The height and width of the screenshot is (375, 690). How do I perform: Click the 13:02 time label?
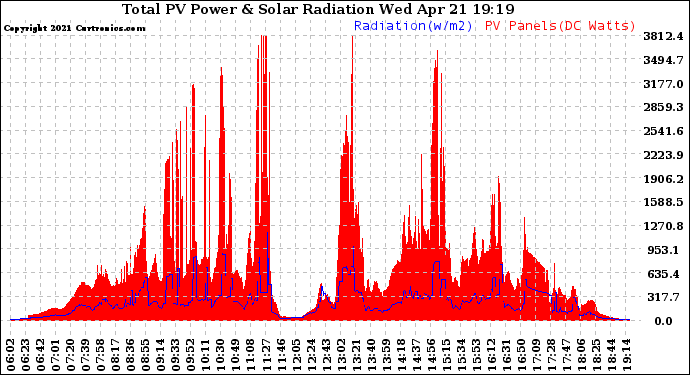(x=341, y=354)
